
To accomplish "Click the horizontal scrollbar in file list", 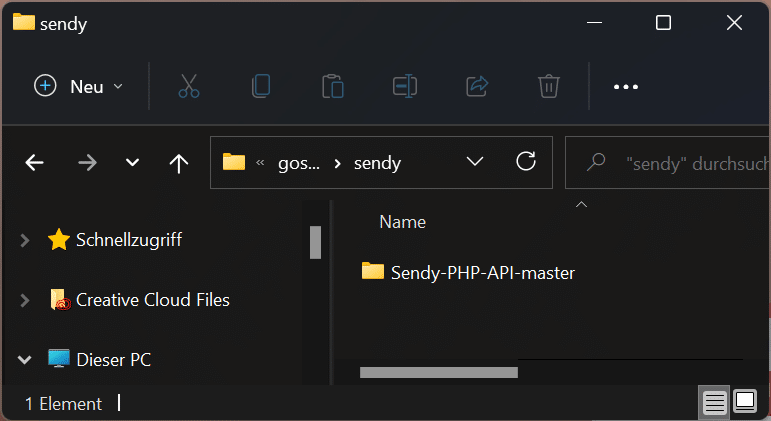I will (x=439, y=373).
